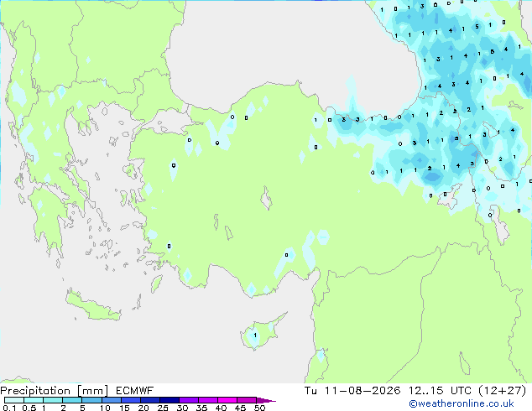Click the '0.1' legend scale label
This screenshot has height=411, width=532.
[9, 408]
